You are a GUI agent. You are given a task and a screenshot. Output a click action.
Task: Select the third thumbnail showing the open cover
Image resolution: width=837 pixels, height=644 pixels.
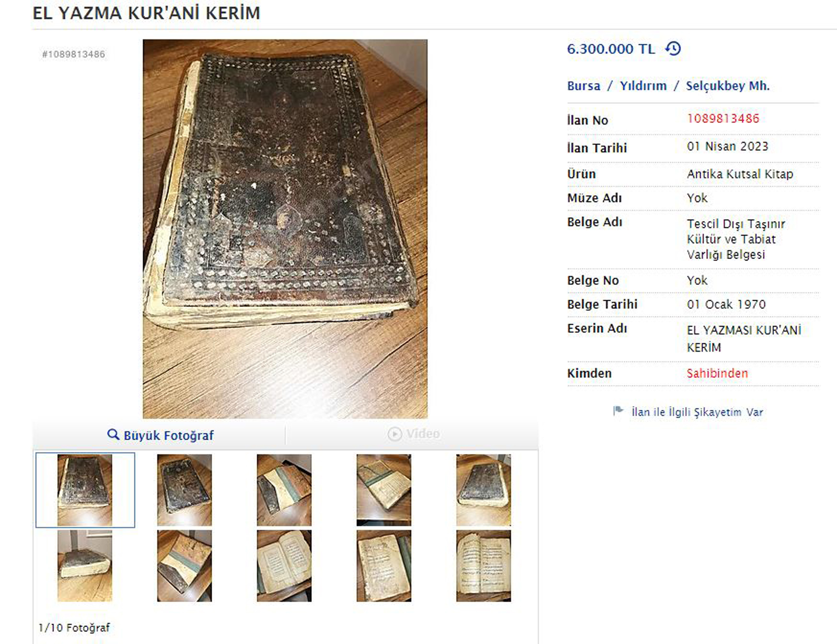[x=284, y=490]
